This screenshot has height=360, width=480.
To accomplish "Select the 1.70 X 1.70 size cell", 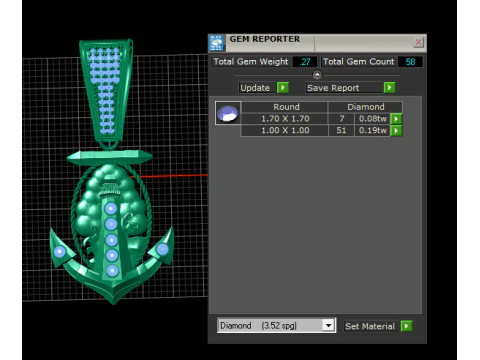I will (x=285, y=119).
